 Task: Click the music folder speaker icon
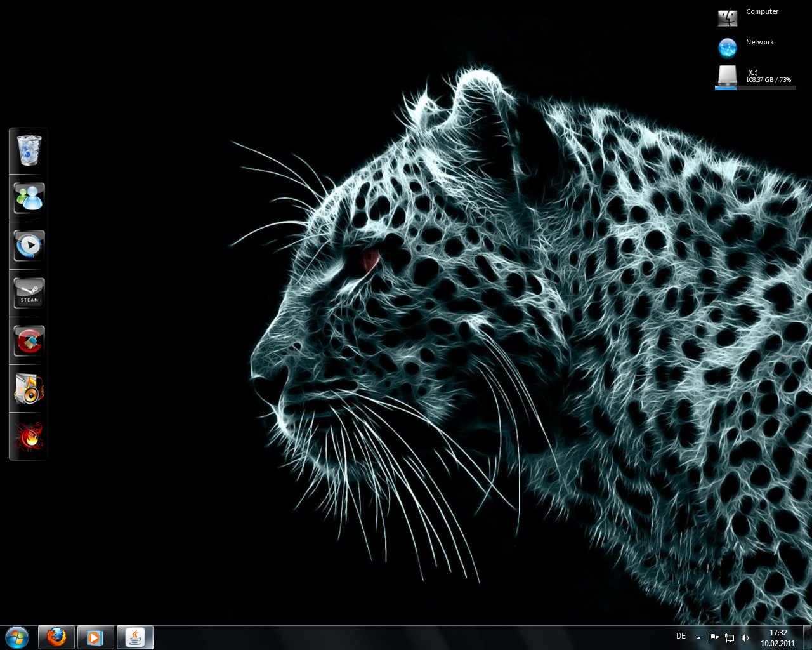click(29, 388)
